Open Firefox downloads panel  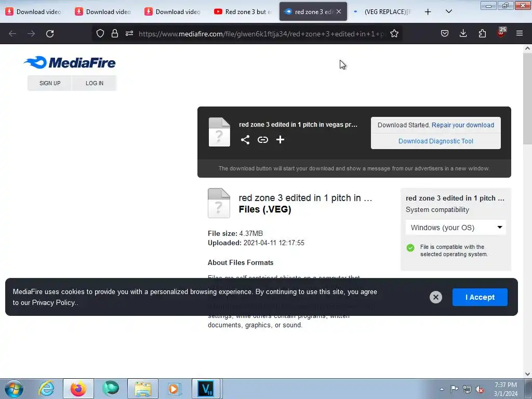pyautogui.click(x=463, y=33)
